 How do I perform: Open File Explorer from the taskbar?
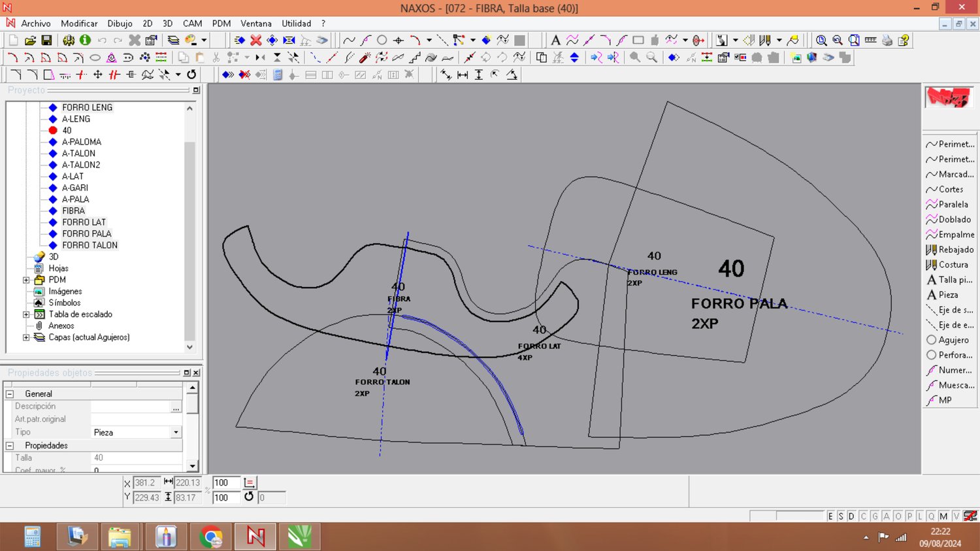click(x=122, y=537)
